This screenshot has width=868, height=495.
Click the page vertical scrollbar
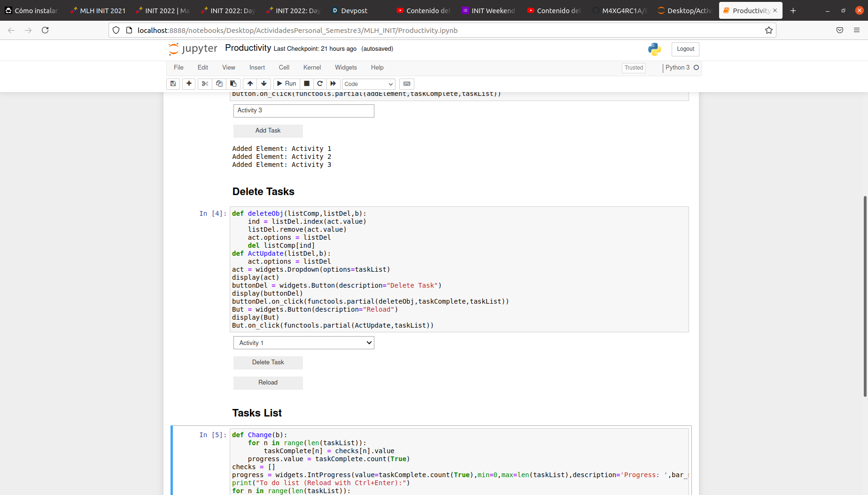865,296
